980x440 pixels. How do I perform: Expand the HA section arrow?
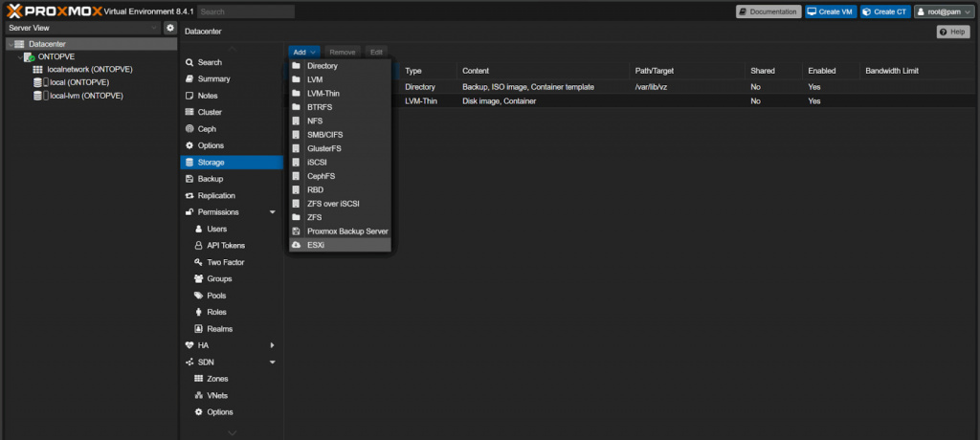272,345
